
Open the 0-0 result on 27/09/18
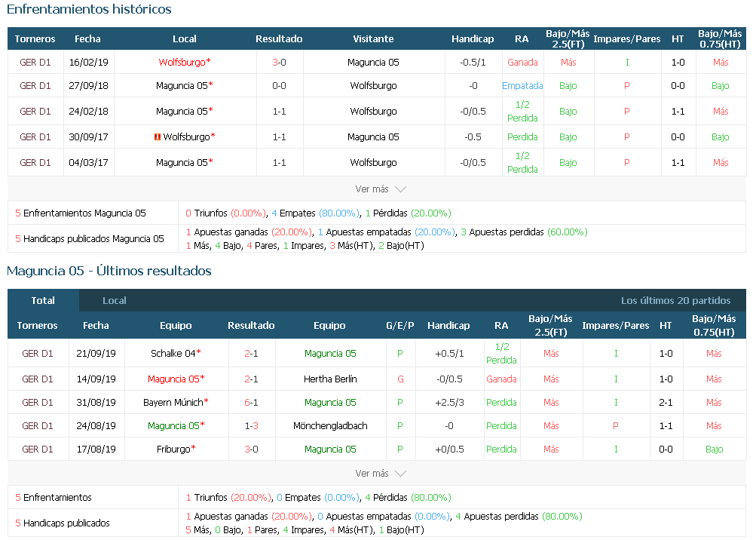[x=279, y=86]
